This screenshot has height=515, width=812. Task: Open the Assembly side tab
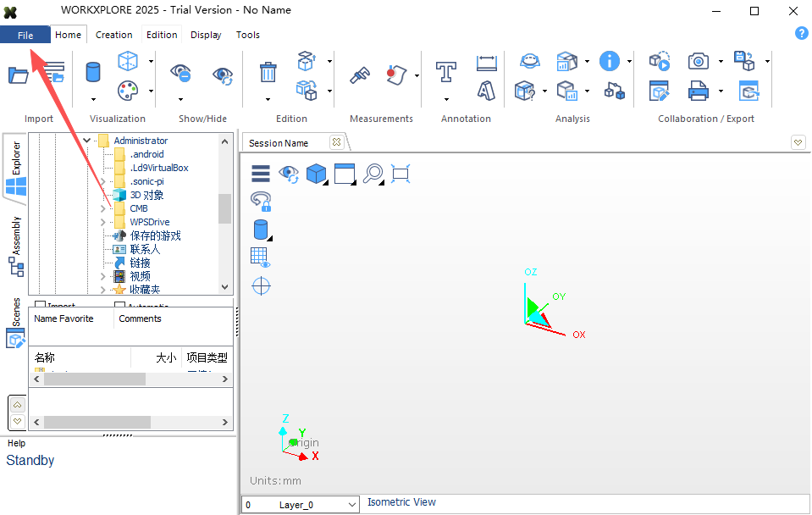16,246
